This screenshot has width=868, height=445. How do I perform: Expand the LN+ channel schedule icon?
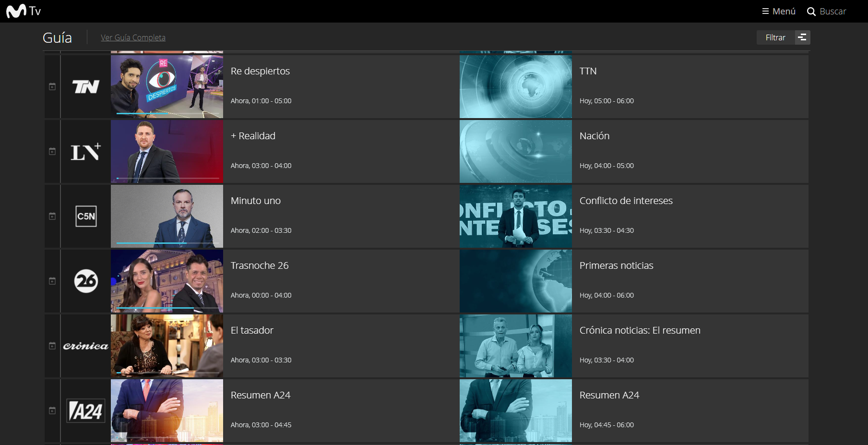point(52,152)
